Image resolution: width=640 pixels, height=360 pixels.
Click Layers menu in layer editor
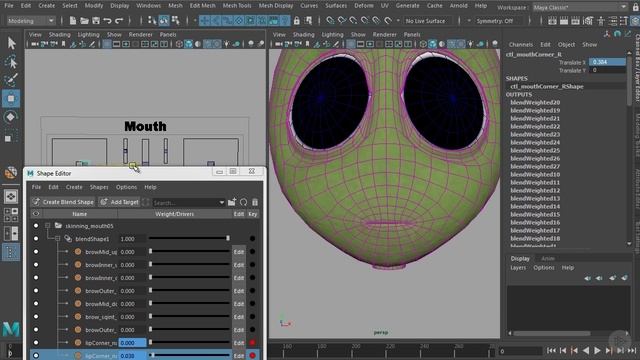(x=518, y=268)
